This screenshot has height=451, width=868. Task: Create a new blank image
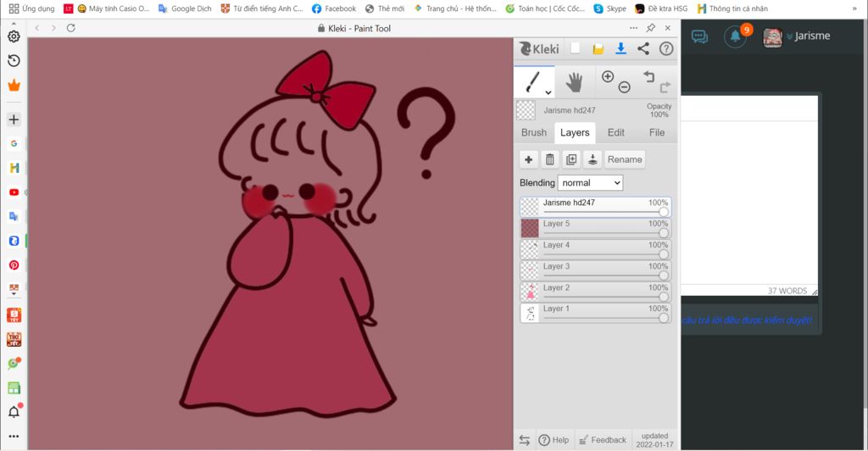point(576,48)
